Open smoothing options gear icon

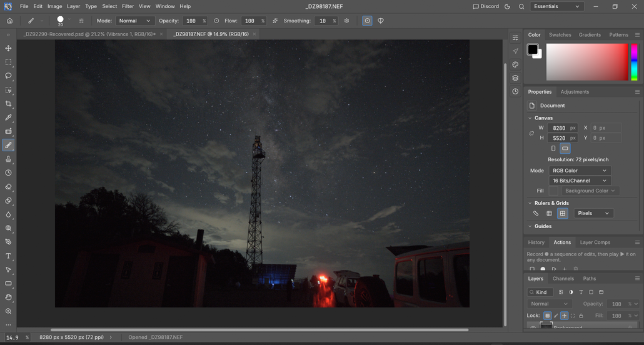(346, 21)
